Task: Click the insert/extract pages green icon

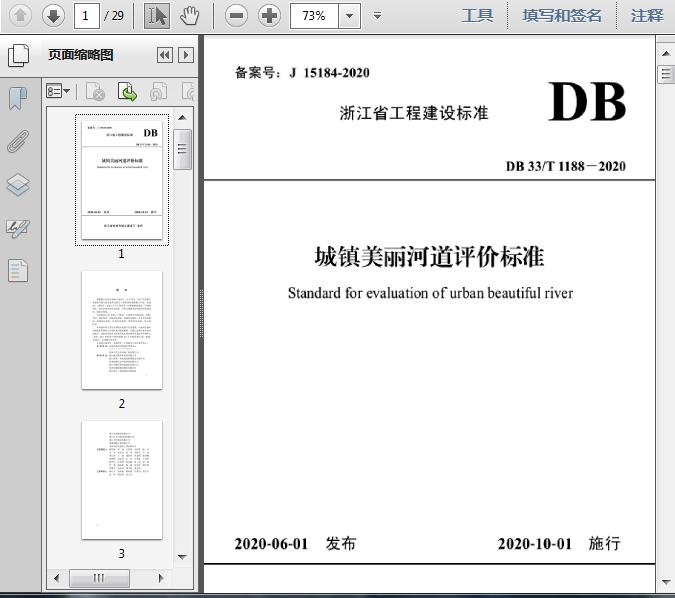Action: tap(127, 91)
